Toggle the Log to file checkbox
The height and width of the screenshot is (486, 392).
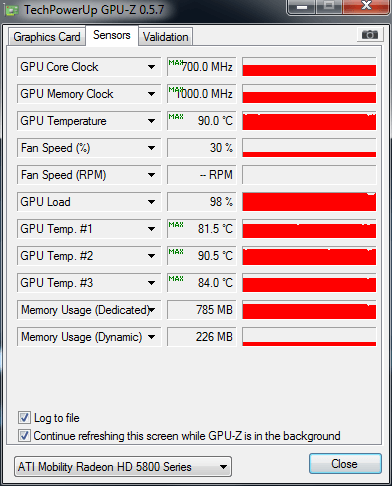pyautogui.click(x=24, y=418)
